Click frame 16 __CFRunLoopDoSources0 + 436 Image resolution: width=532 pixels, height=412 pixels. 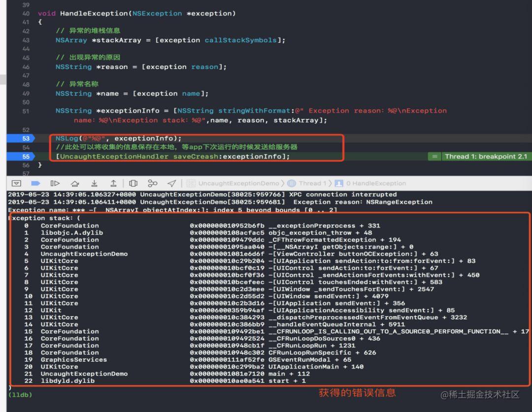[202, 339]
